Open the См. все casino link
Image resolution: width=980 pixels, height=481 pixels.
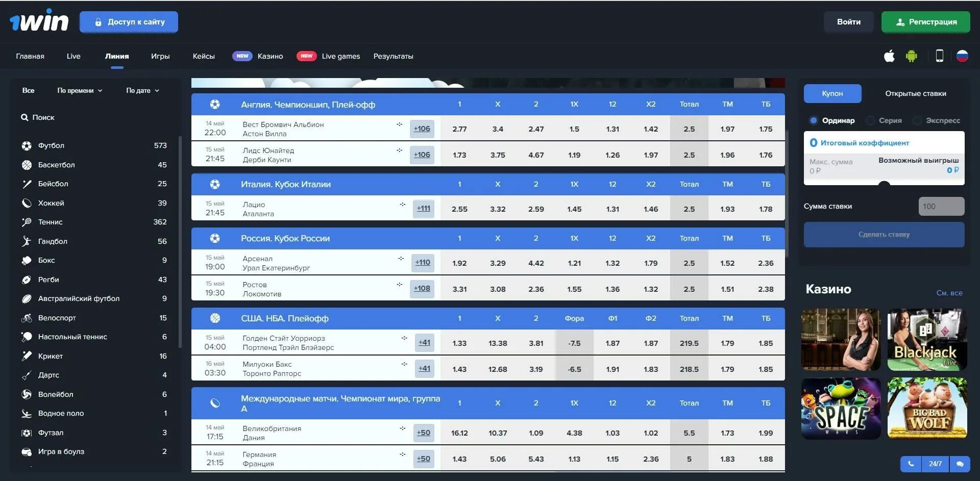[x=949, y=293]
